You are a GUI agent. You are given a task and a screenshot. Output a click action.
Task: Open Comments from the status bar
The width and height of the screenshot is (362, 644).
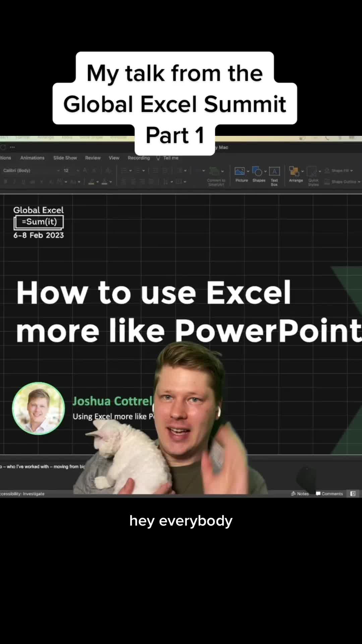(329, 494)
